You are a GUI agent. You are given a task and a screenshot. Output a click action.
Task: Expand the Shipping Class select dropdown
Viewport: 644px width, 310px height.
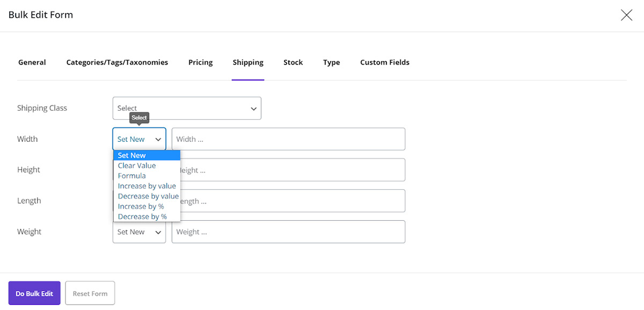[x=186, y=108]
